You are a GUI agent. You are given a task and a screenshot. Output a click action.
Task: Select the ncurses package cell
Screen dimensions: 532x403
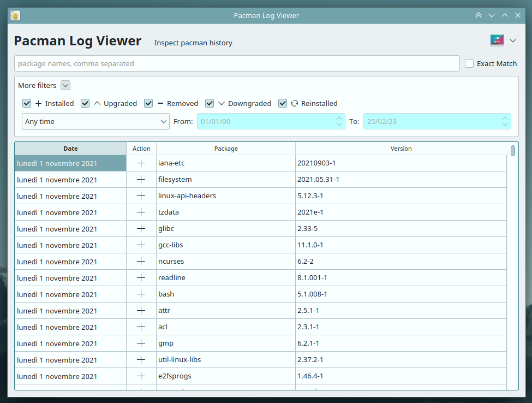pos(226,261)
